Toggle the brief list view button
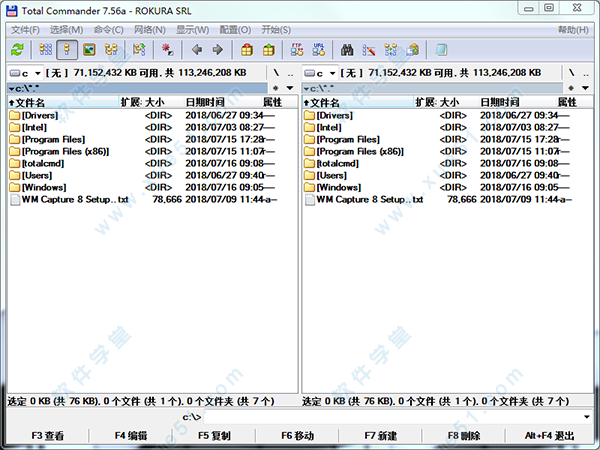Screen dimensions: 600x450 tap(45, 49)
